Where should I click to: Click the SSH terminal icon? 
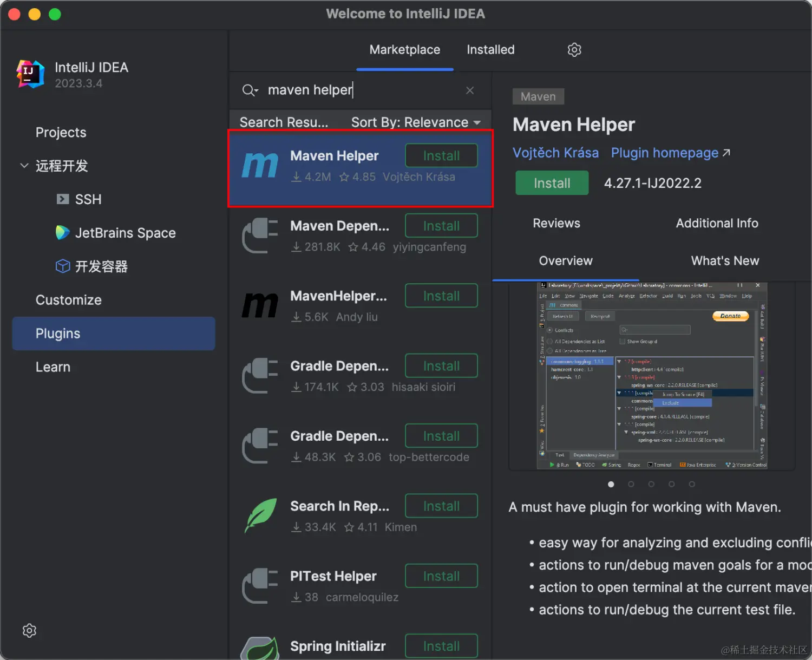coord(63,199)
